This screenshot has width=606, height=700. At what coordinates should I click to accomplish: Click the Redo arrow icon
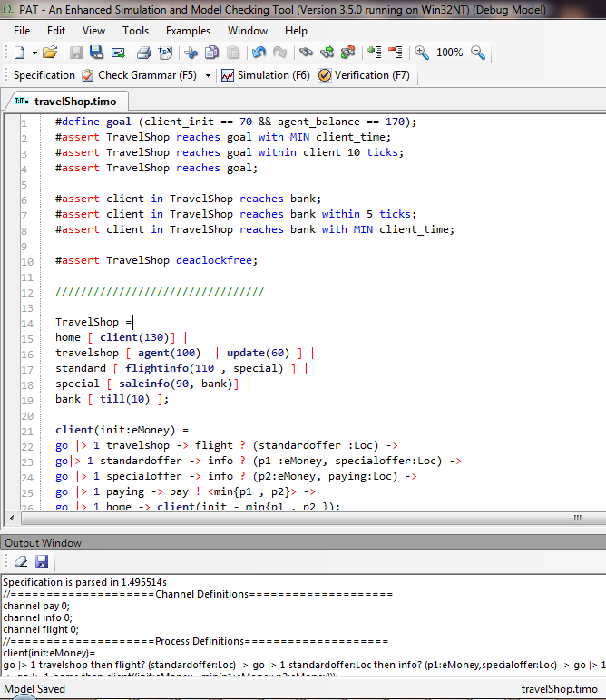(x=279, y=53)
